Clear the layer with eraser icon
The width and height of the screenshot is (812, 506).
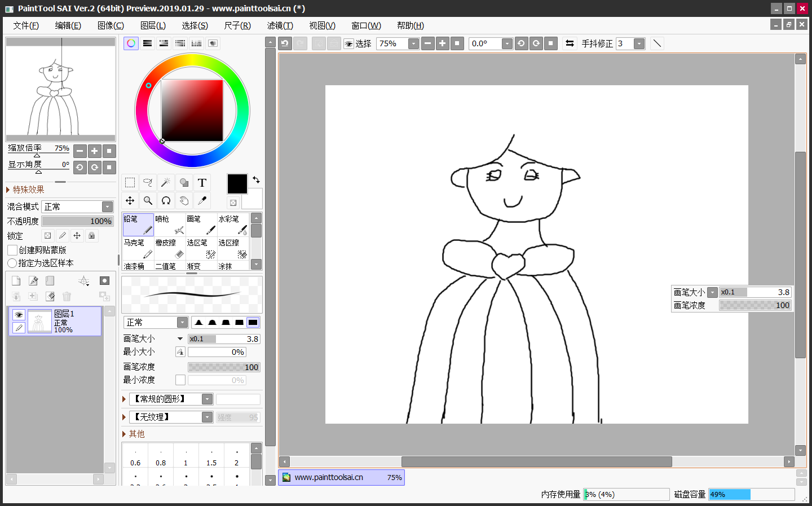pos(50,296)
